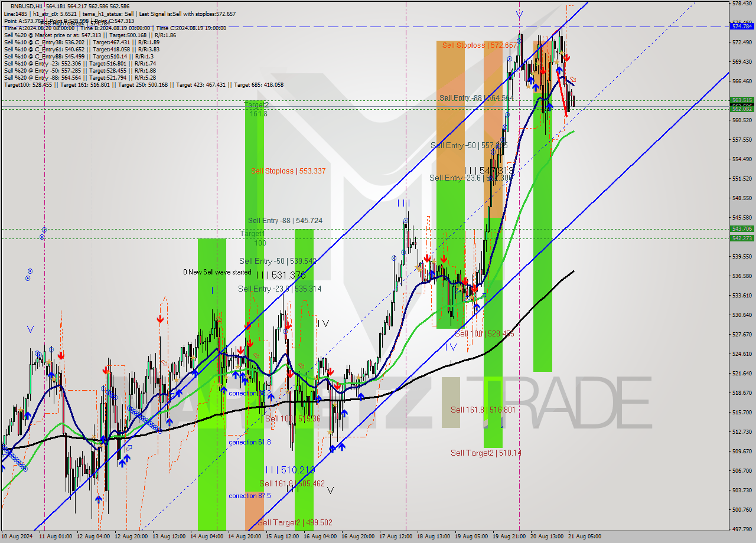
Task: Click the '21 Aug 05:00' time label
Action: coord(585,537)
